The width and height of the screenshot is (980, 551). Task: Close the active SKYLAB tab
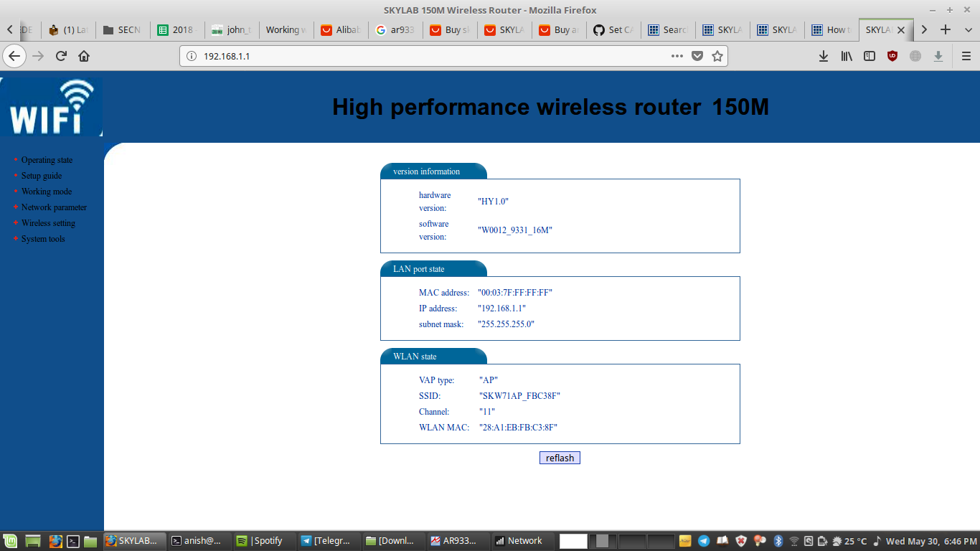click(x=901, y=30)
